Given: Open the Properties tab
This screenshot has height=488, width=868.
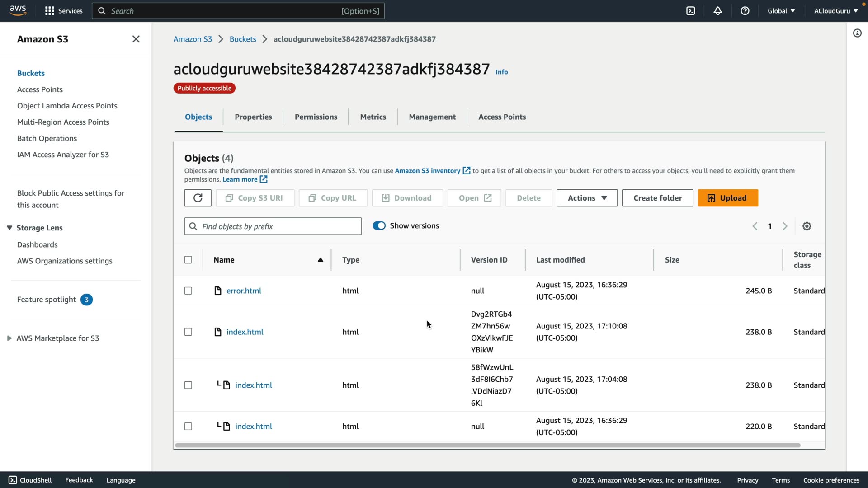Looking at the screenshot, I should (x=253, y=117).
